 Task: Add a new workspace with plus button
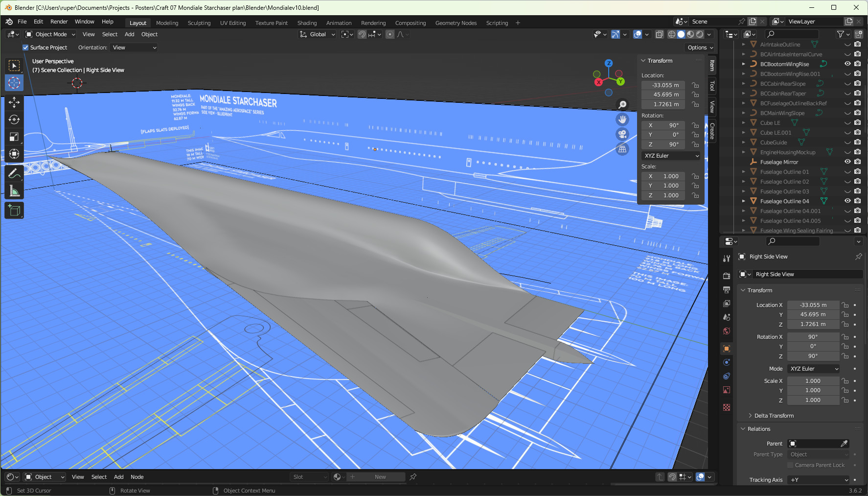518,23
